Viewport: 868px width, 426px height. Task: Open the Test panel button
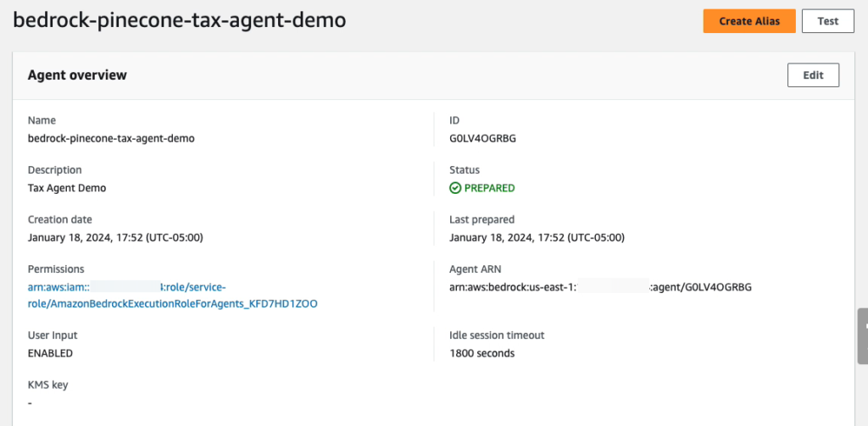[x=828, y=21]
